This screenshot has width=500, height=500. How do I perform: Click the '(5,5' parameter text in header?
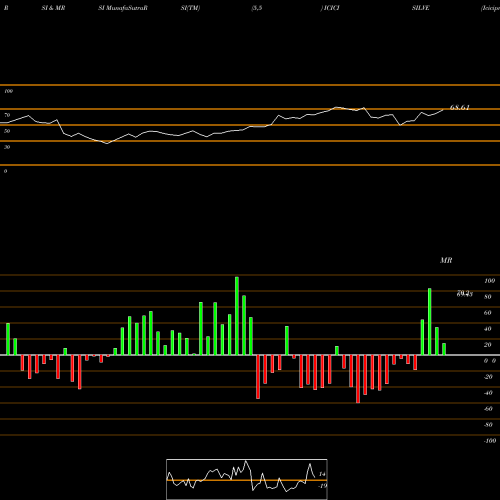click(x=257, y=8)
